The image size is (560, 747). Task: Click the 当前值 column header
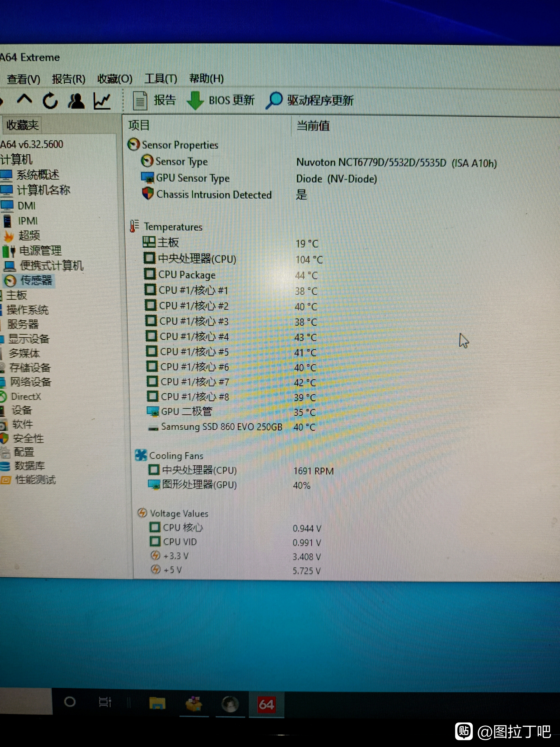pos(313,126)
